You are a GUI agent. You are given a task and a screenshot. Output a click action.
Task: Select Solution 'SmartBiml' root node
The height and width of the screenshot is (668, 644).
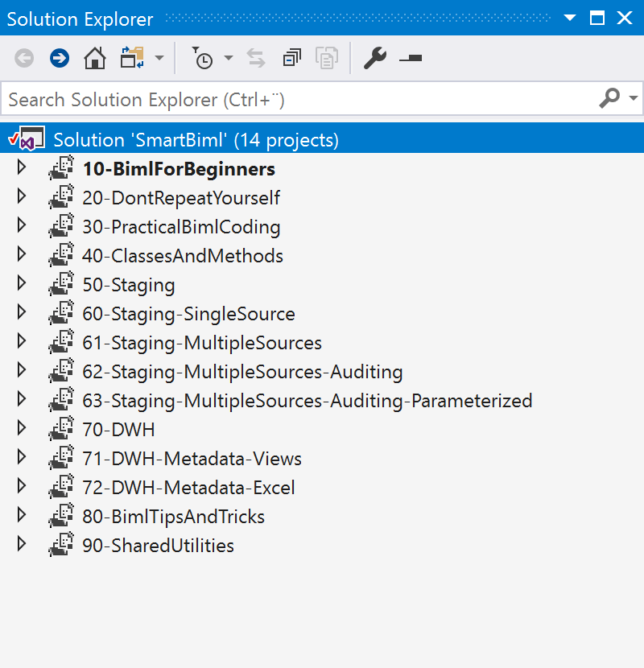pyautogui.click(x=196, y=140)
